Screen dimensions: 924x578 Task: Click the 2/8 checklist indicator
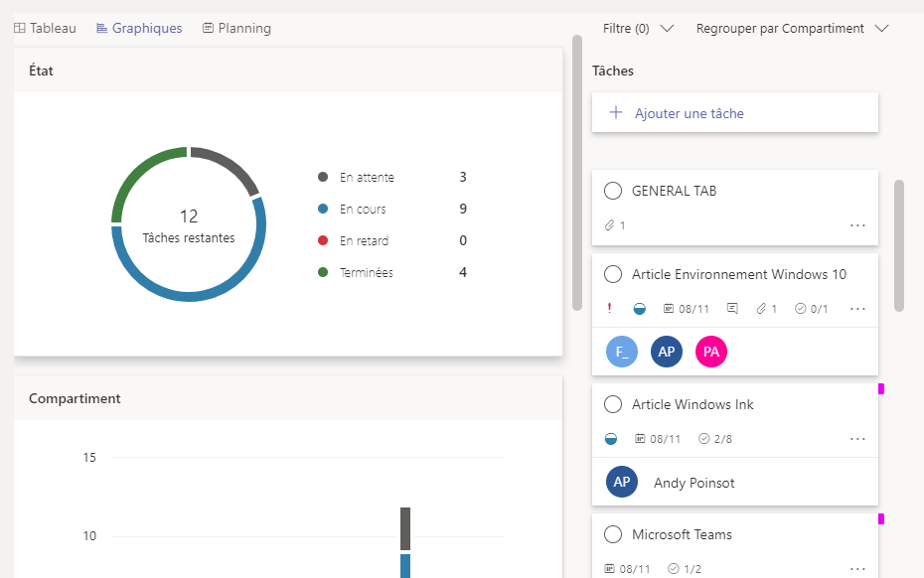(x=715, y=439)
